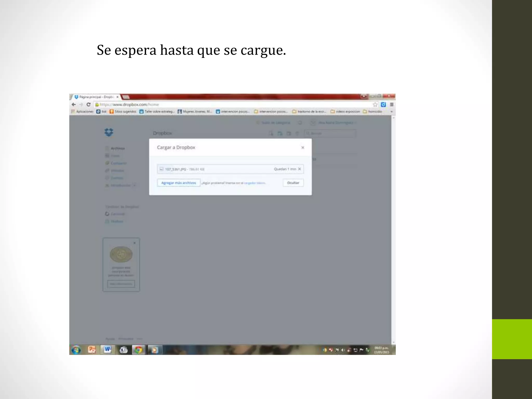Select Compartir in Dropbox sidebar
The height and width of the screenshot is (399, 532).
point(116,163)
